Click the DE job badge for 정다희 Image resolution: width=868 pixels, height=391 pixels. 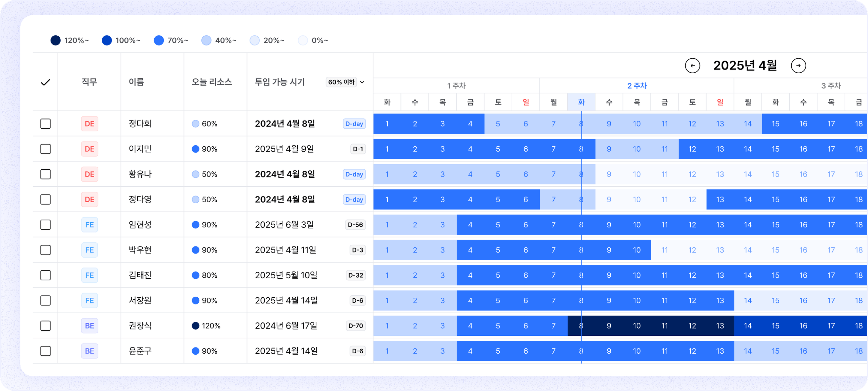pyautogui.click(x=90, y=124)
